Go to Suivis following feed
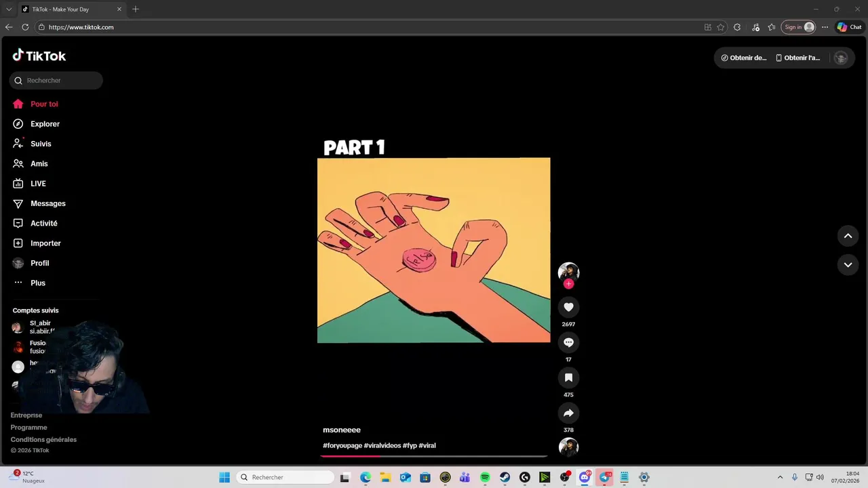The width and height of the screenshot is (868, 488). point(32,144)
